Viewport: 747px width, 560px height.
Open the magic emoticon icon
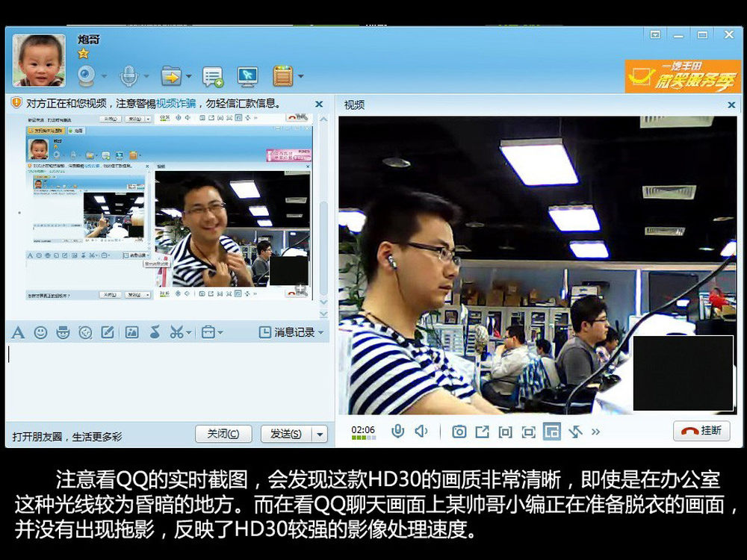pos(63,332)
